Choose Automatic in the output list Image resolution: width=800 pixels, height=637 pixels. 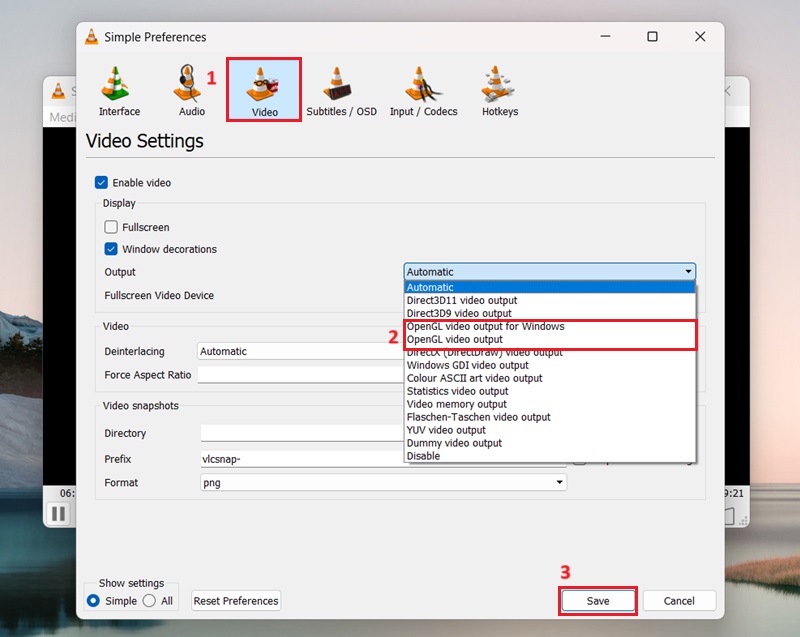coord(549,287)
